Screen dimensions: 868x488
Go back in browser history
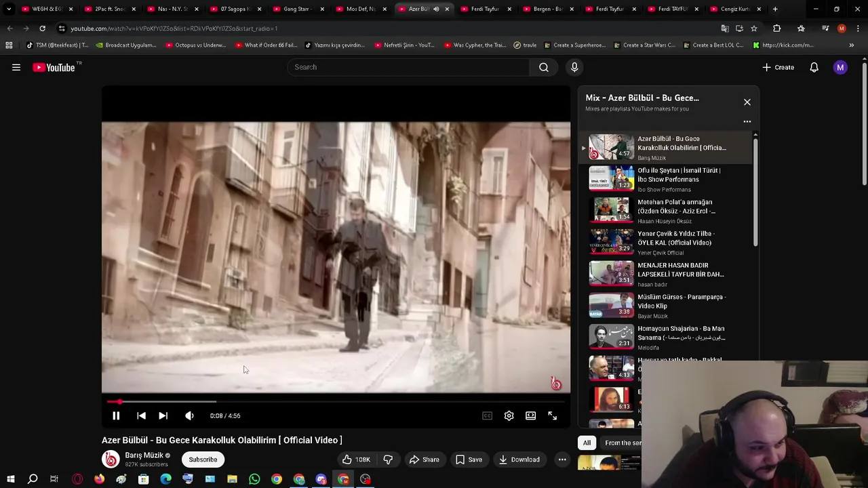click(9, 28)
